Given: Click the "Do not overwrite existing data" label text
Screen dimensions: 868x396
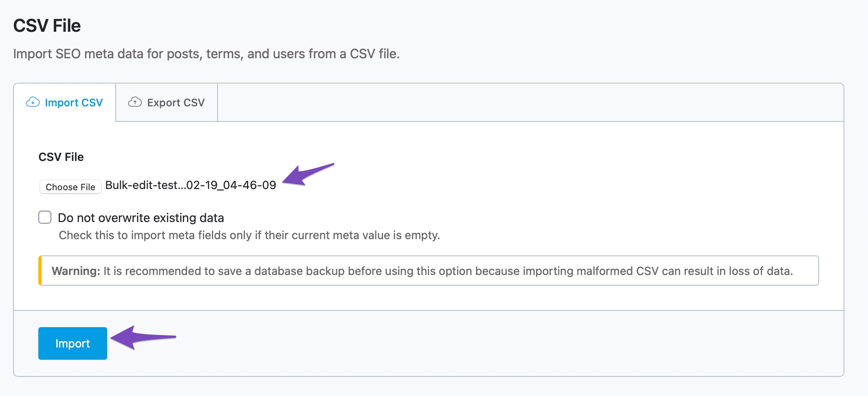Looking at the screenshot, I should point(141,218).
